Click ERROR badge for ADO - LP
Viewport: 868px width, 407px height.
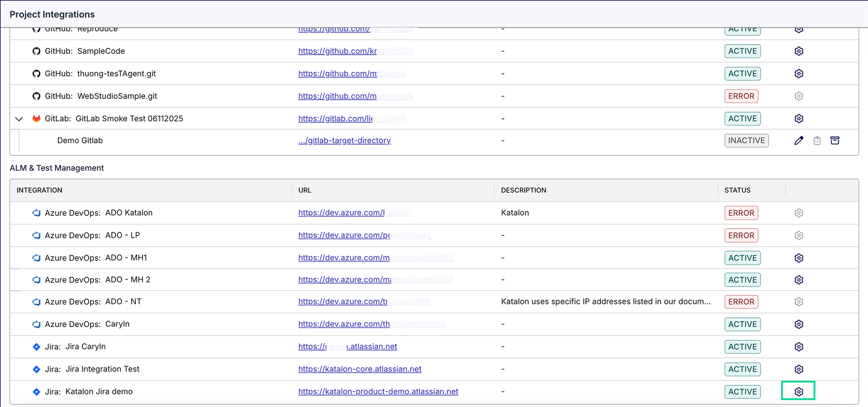(x=742, y=236)
